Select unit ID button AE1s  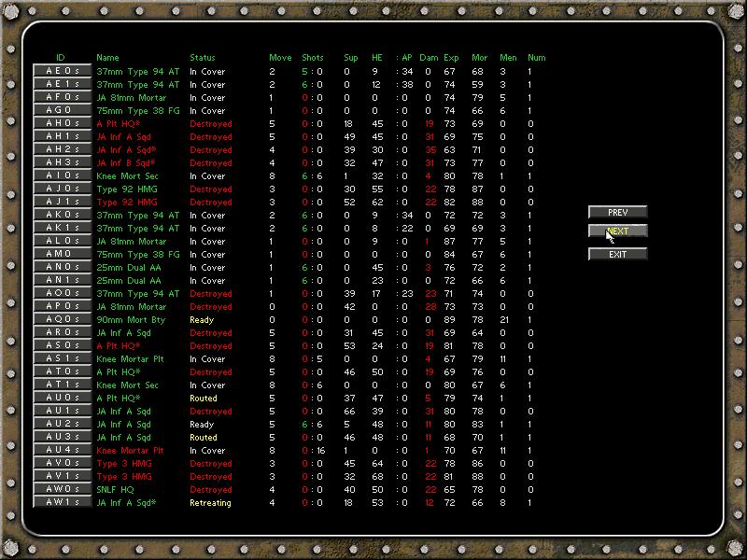pyautogui.click(x=62, y=84)
